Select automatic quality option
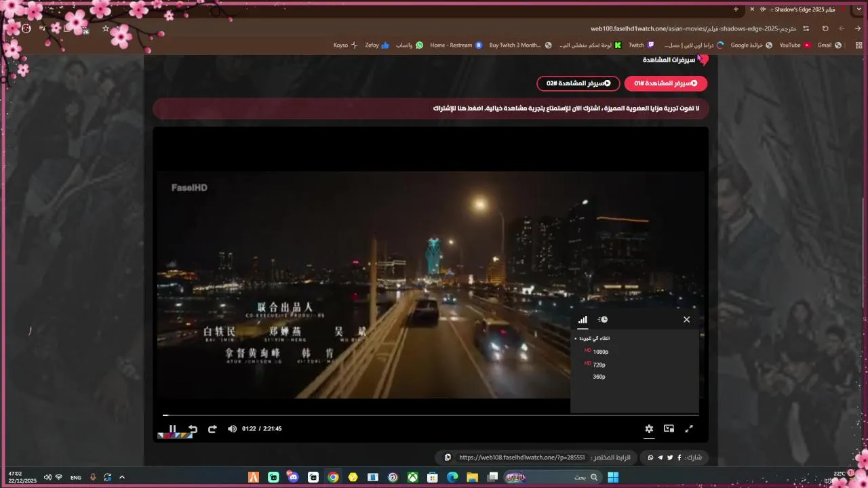 [x=593, y=338]
